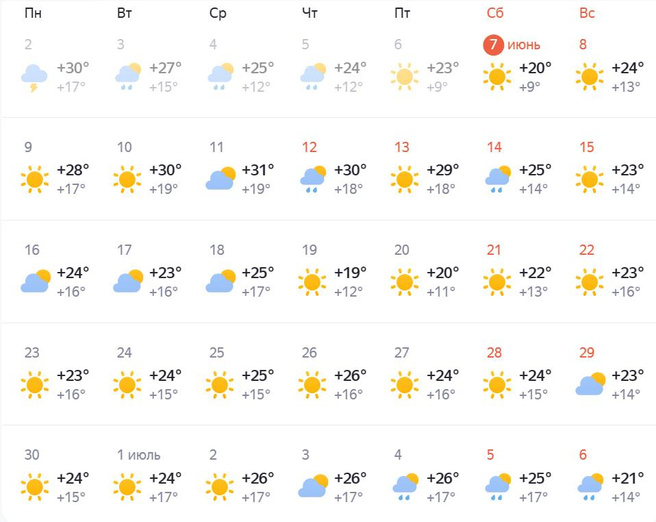
Task: Click the cloud icon for July 3
Action: [x=312, y=486]
